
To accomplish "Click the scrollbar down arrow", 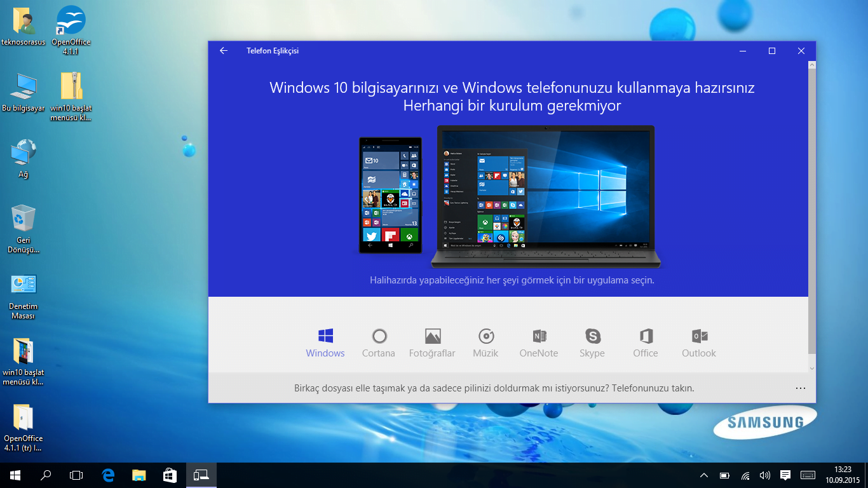I will (x=811, y=367).
